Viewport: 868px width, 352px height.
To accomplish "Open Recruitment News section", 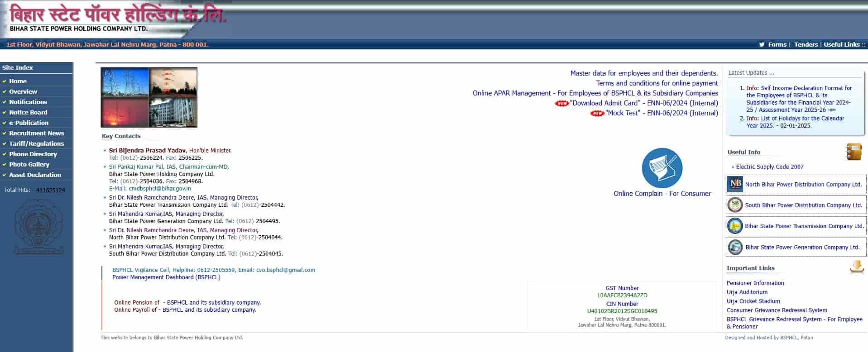I will click(x=37, y=133).
